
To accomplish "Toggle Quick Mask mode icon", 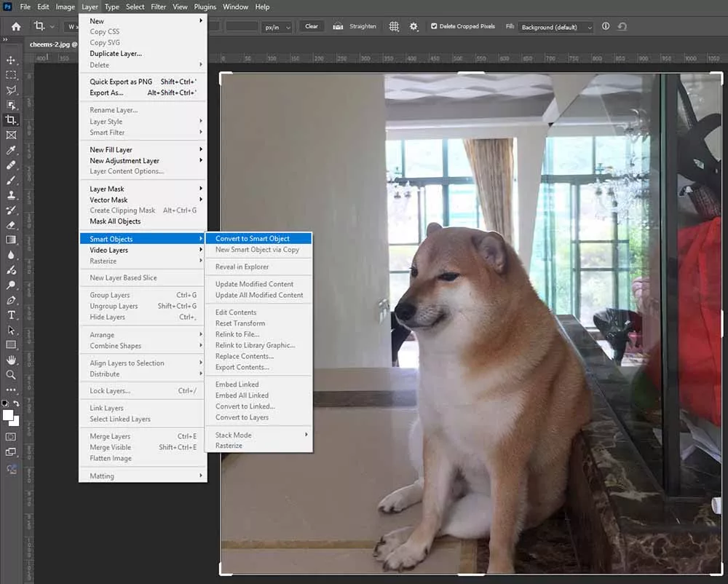I will pos(11,437).
